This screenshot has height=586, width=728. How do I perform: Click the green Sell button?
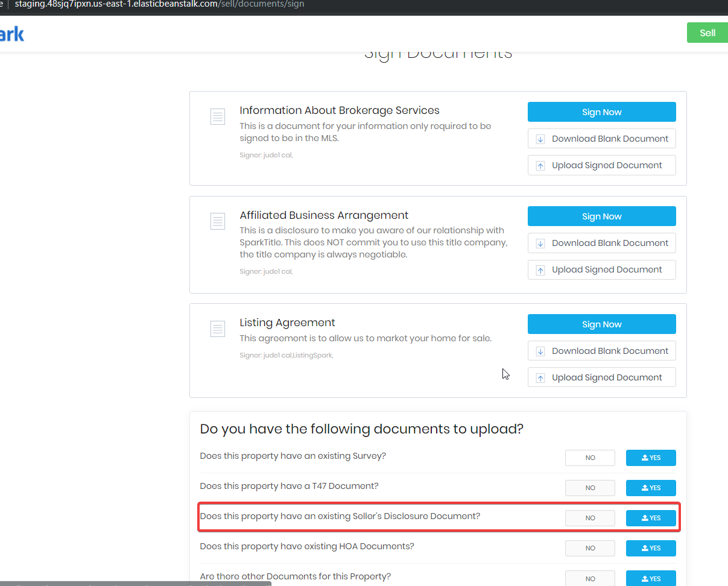(707, 33)
